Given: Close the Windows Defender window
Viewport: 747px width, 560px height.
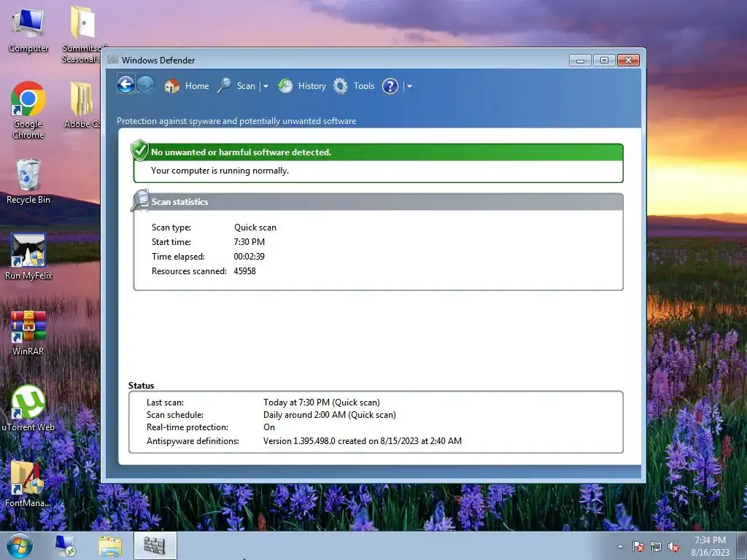Looking at the screenshot, I should point(628,61).
